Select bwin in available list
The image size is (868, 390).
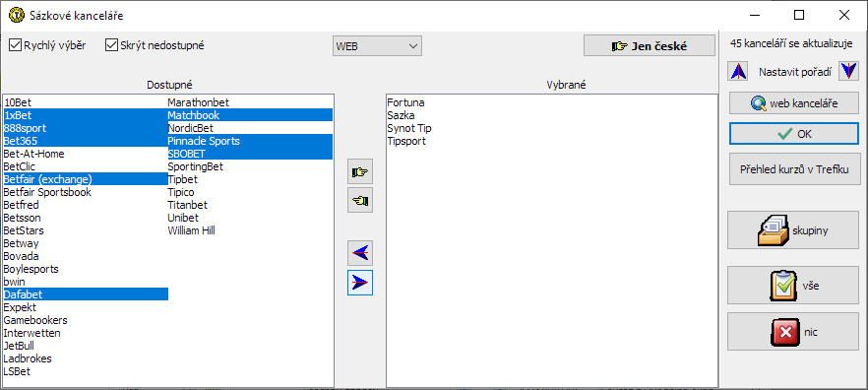click(x=86, y=282)
